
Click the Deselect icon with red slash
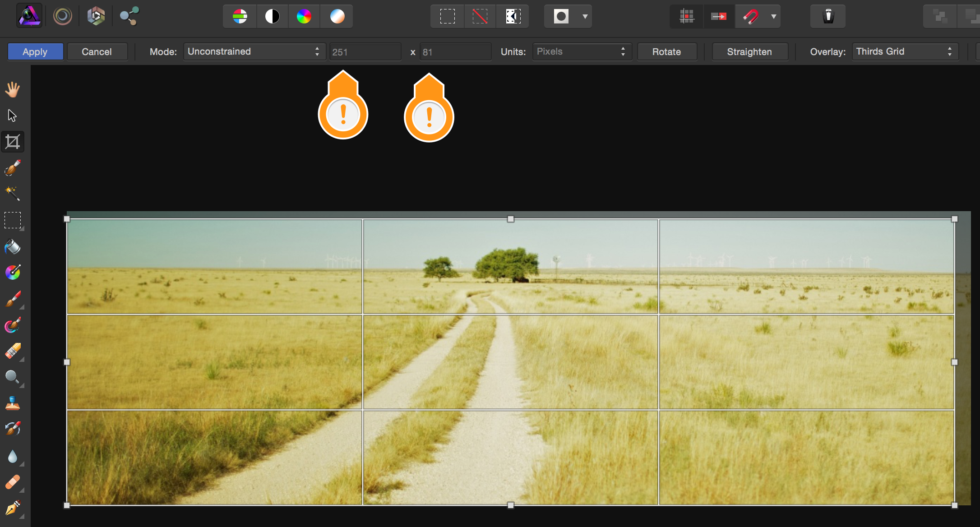480,17
